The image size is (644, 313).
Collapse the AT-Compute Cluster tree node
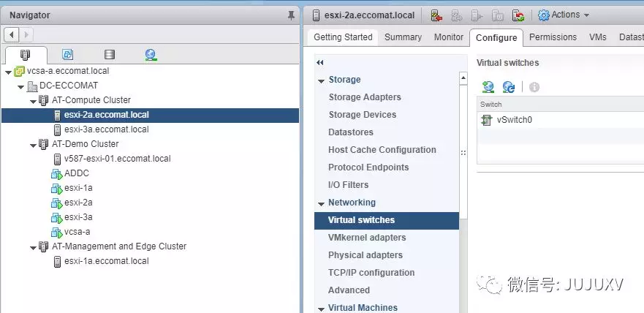point(33,100)
